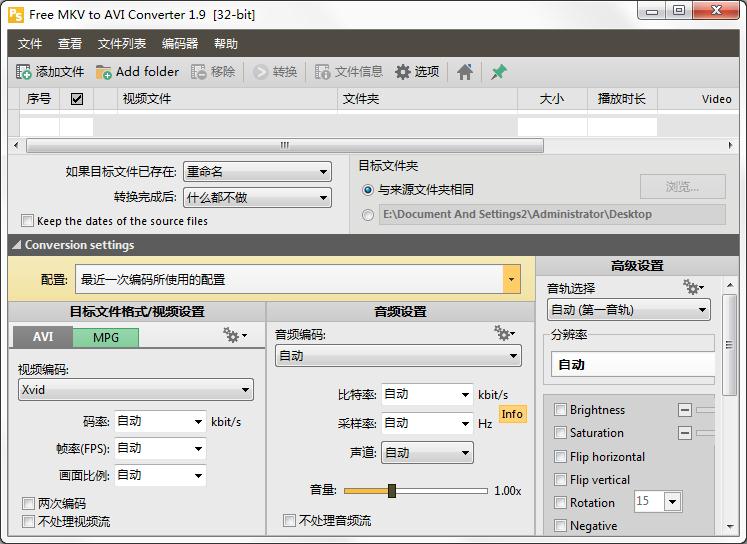Collapse the Conversion settings section header
747x544 pixels.
(17, 245)
